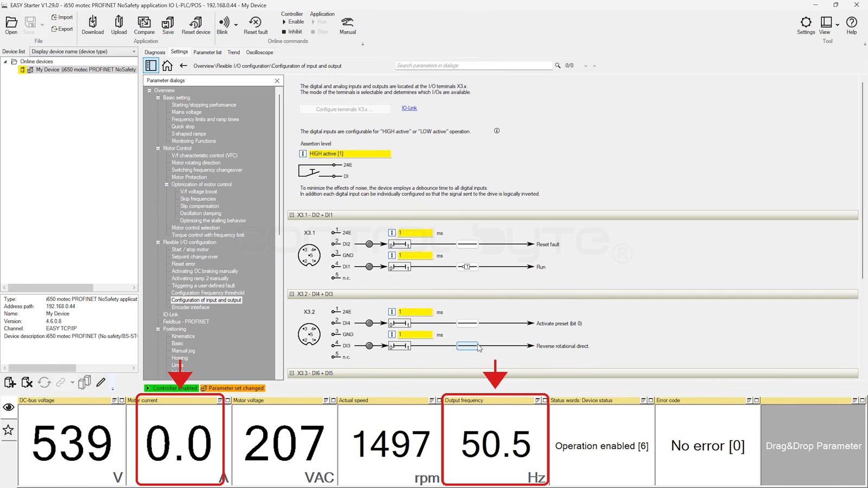Image resolution: width=868 pixels, height=488 pixels.
Task: Edit the DI2 debounce time ms field
Action: coord(416,233)
